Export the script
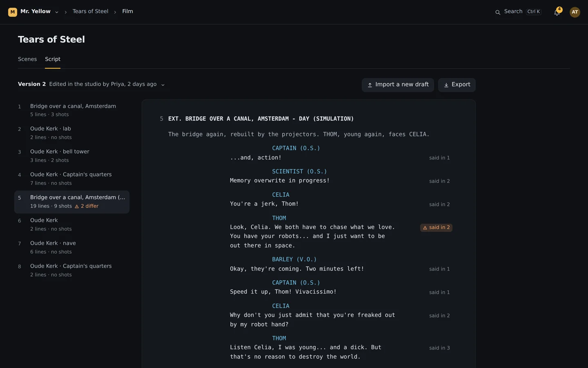The image size is (588, 368). [x=457, y=85]
